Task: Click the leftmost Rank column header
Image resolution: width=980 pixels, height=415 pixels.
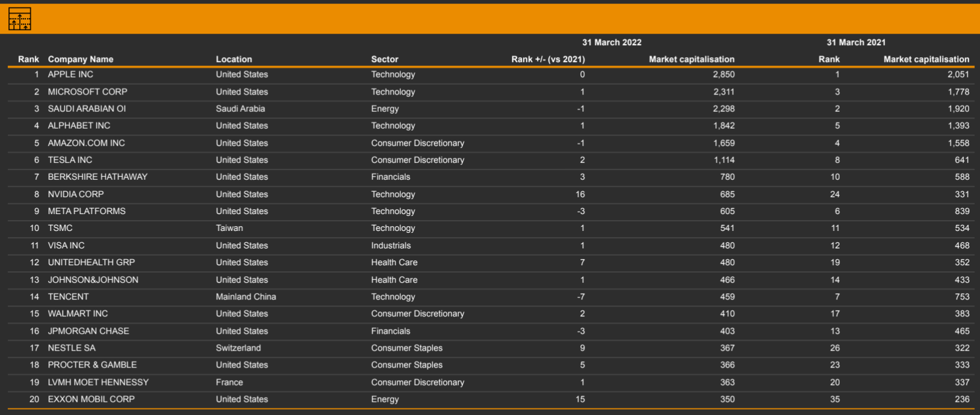Action: (x=28, y=59)
